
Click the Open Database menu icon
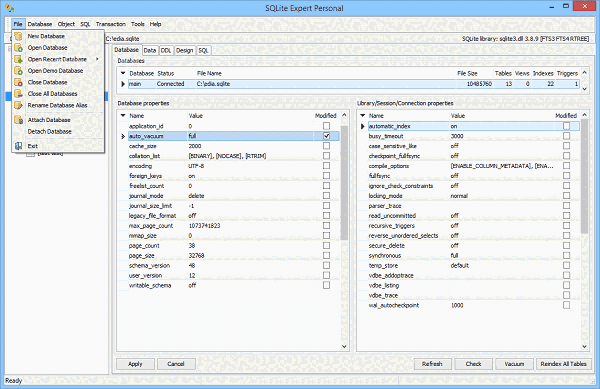tap(18, 48)
